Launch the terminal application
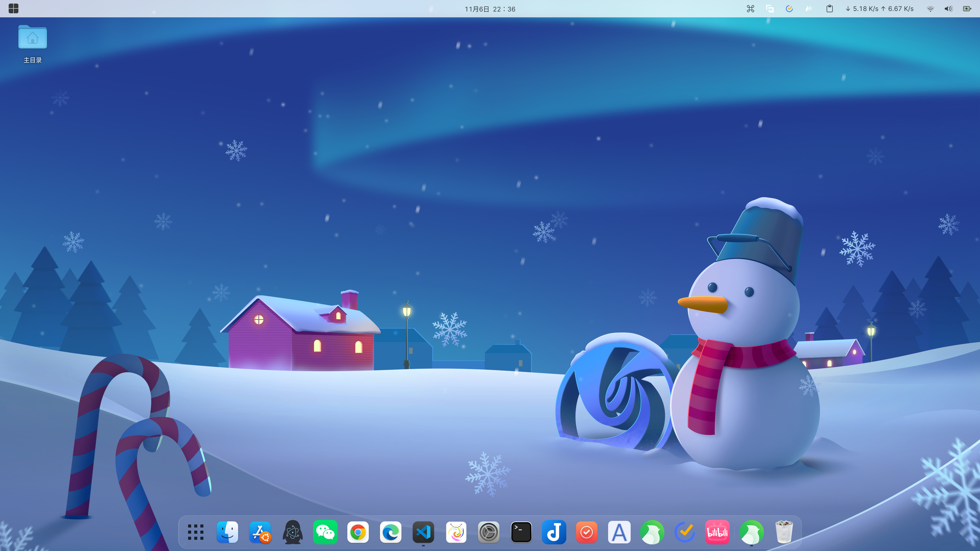The height and width of the screenshot is (551, 980). (521, 532)
